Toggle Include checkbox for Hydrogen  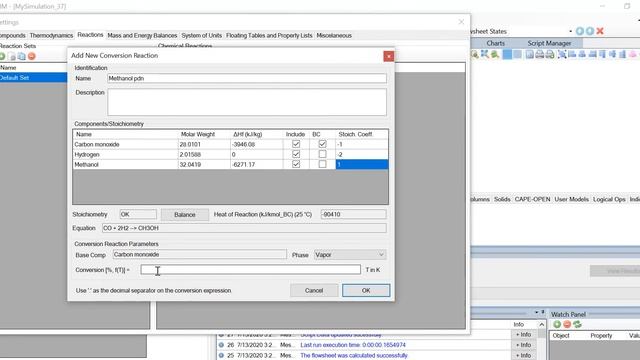(x=296, y=154)
